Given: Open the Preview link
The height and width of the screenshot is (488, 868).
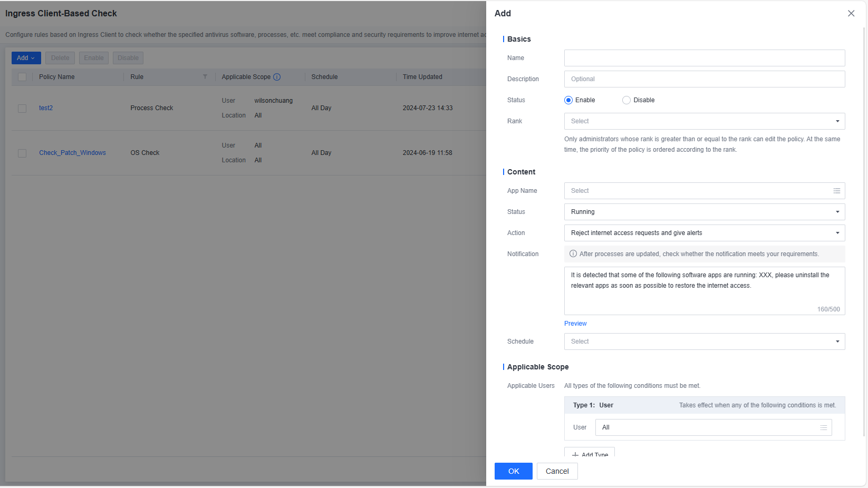Looking at the screenshot, I should 575,324.
